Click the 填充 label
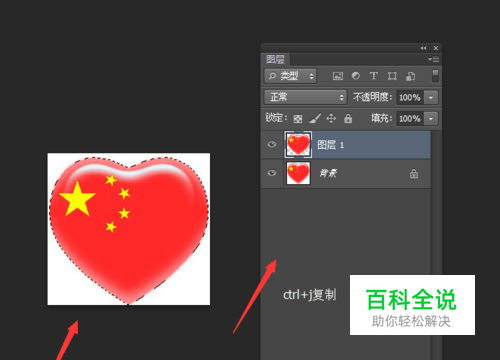This screenshot has height=360, width=500. click(x=382, y=118)
